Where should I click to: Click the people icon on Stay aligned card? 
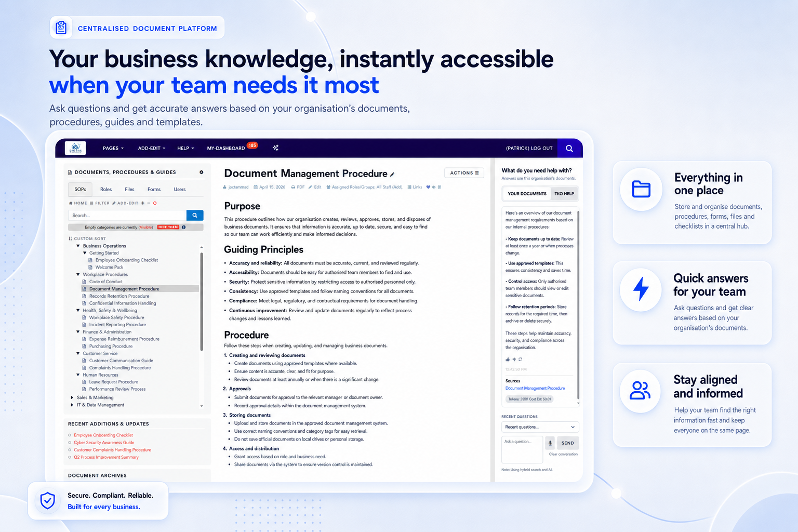tap(640, 391)
